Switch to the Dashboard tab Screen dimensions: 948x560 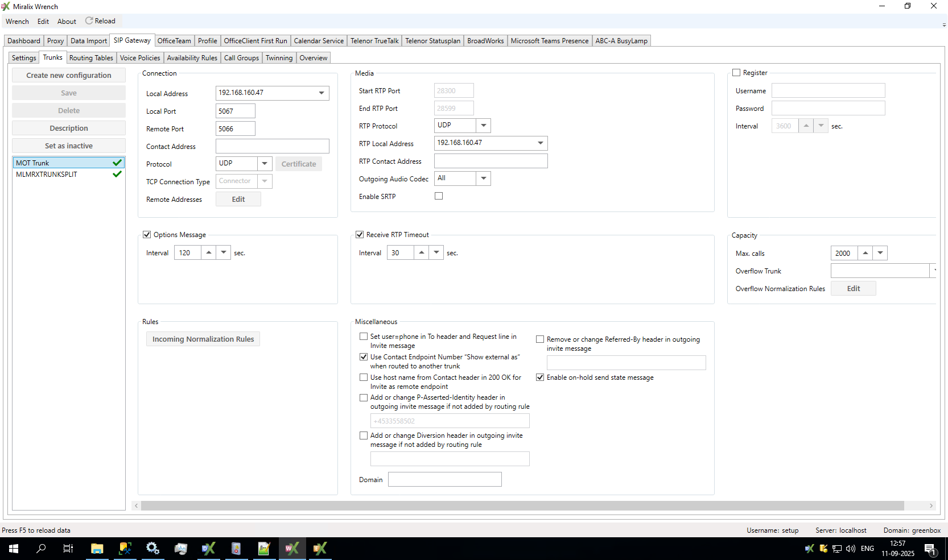(24, 41)
